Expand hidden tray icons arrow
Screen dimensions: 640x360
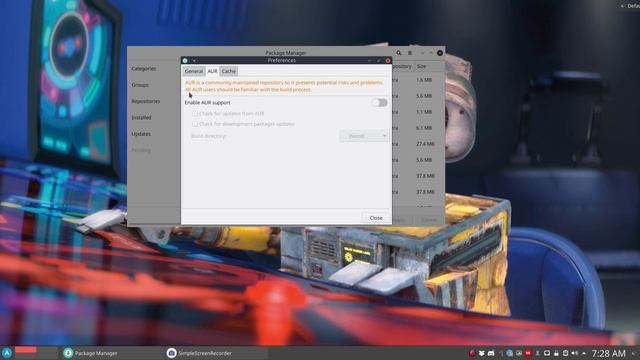584,353
